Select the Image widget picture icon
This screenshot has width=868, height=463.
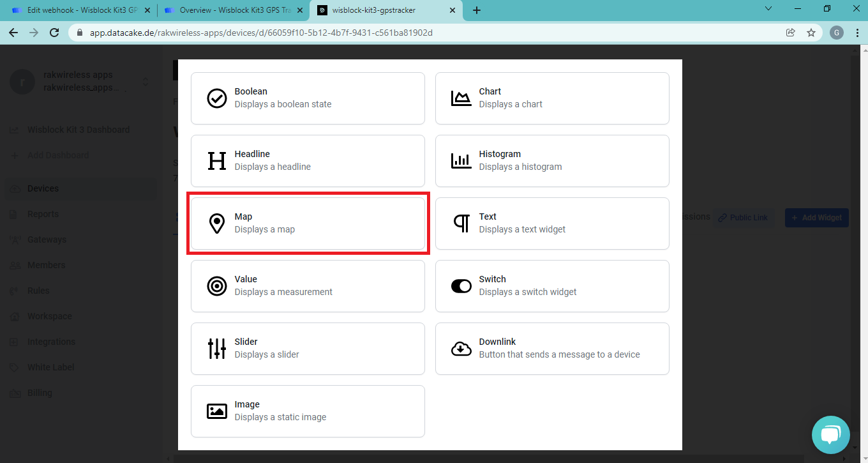tap(217, 411)
